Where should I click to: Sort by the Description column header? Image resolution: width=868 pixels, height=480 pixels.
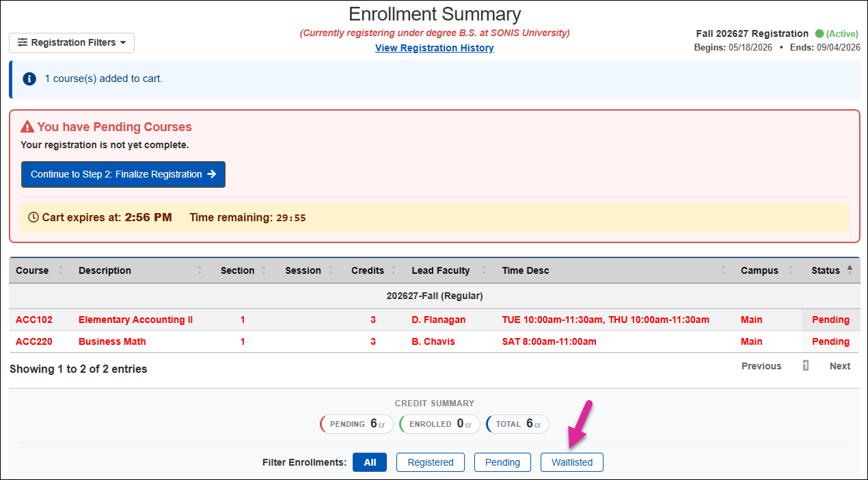141,270
